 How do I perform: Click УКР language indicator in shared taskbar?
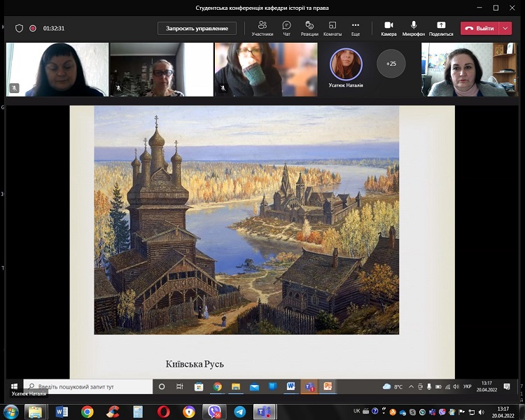click(x=468, y=386)
